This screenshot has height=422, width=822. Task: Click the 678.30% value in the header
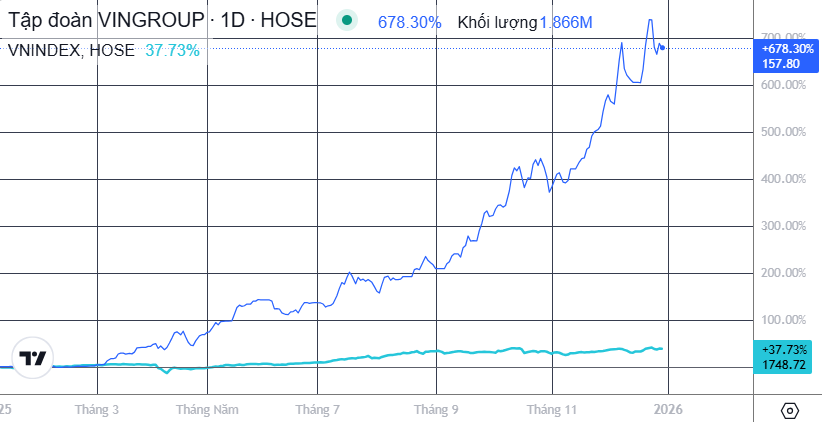pyautogui.click(x=409, y=22)
